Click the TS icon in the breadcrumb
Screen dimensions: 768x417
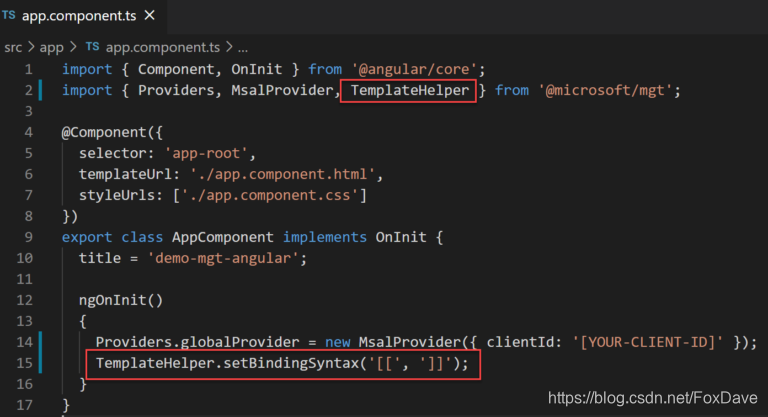(93, 47)
